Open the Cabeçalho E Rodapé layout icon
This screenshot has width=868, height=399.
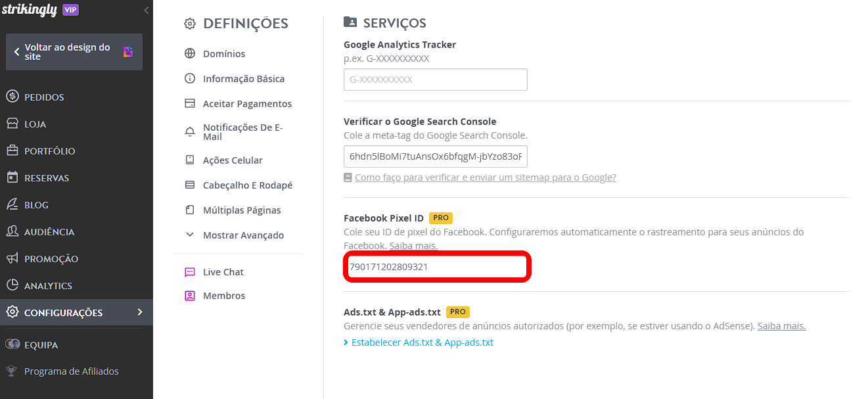point(190,185)
